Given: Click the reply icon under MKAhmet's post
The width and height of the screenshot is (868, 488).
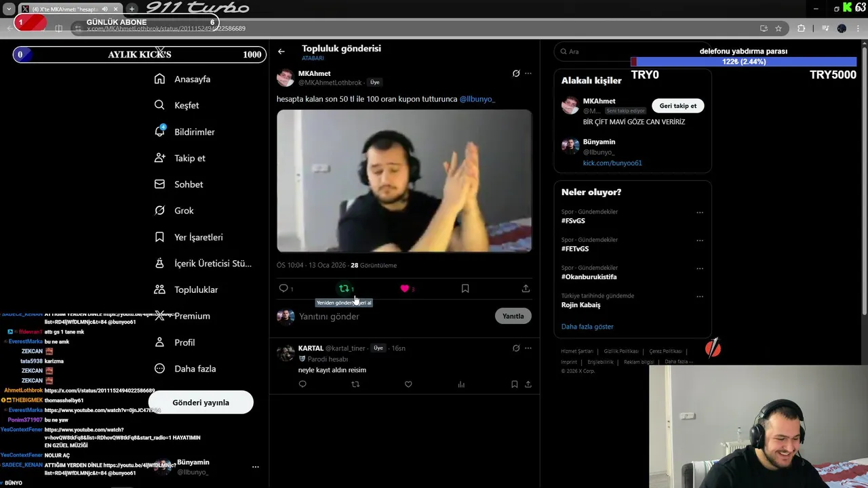Looking at the screenshot, I should [283, 289].
